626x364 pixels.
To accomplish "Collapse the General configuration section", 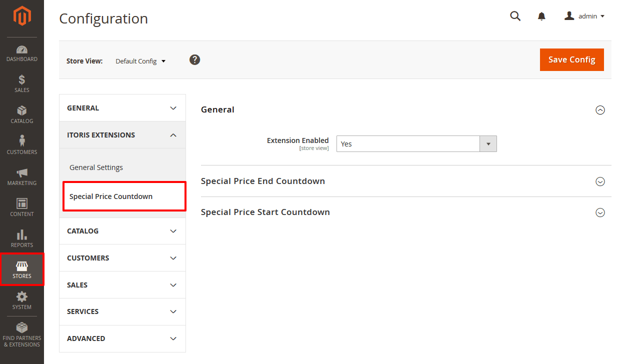I will point(600,109).
